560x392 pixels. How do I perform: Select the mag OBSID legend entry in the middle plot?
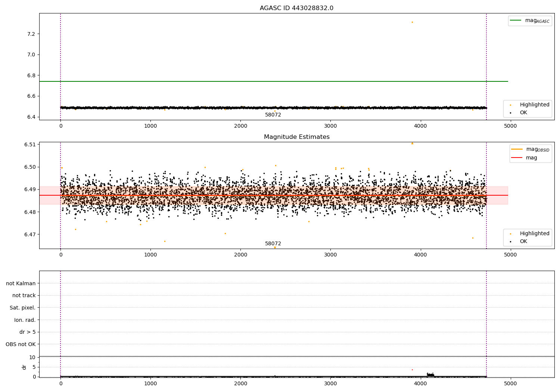pos(530,149)
